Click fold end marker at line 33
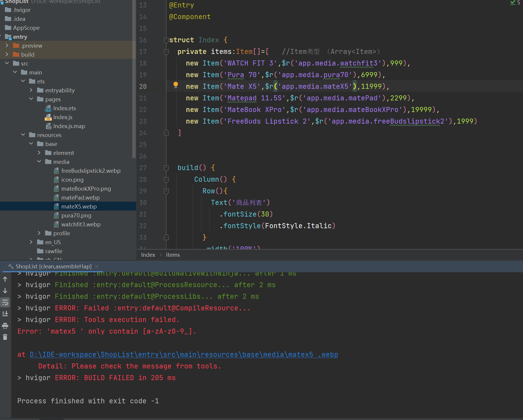The image size is (523, 420). [x=166, y=237]
